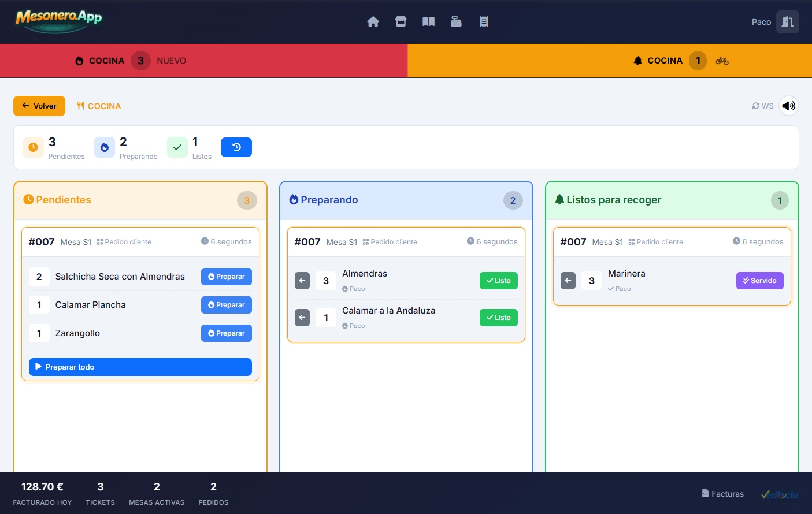Image resolution: width=812 pixels, height=514 pixels.
Task: Open the order history icon in the stats bar
Action: click(236, 147)
